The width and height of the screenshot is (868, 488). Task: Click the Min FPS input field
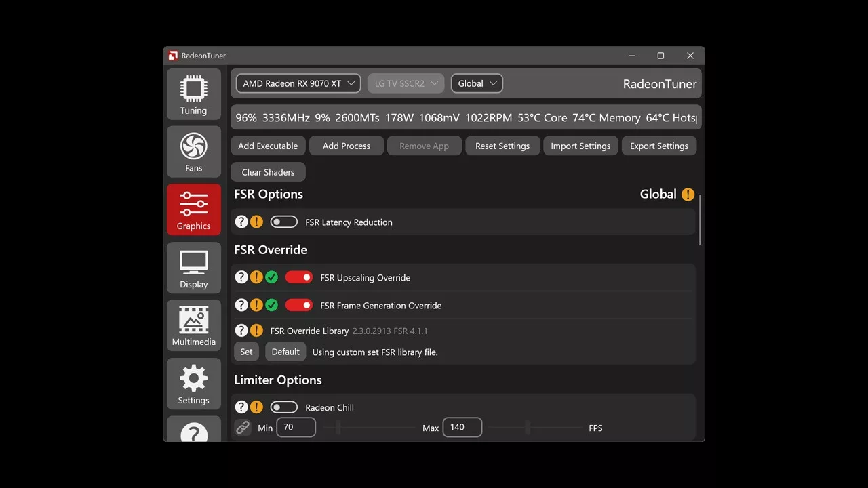pos(296,427)
